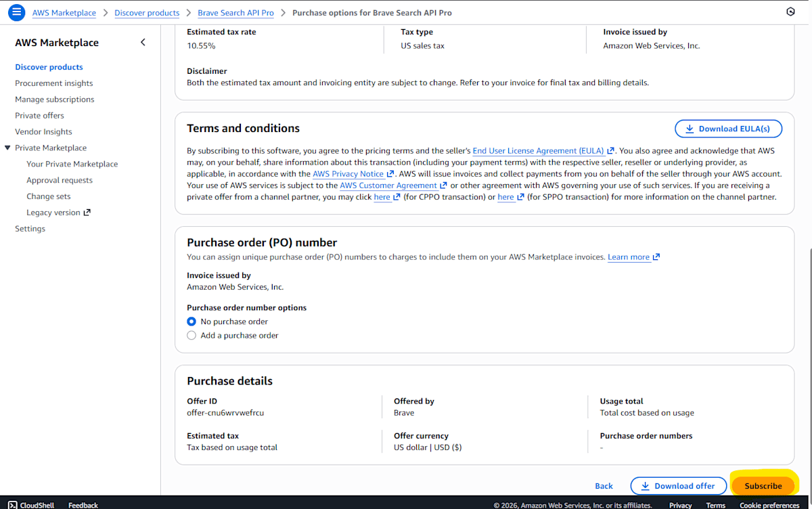Open Vendor Insights in sidebar

click(x=43, y=132)
